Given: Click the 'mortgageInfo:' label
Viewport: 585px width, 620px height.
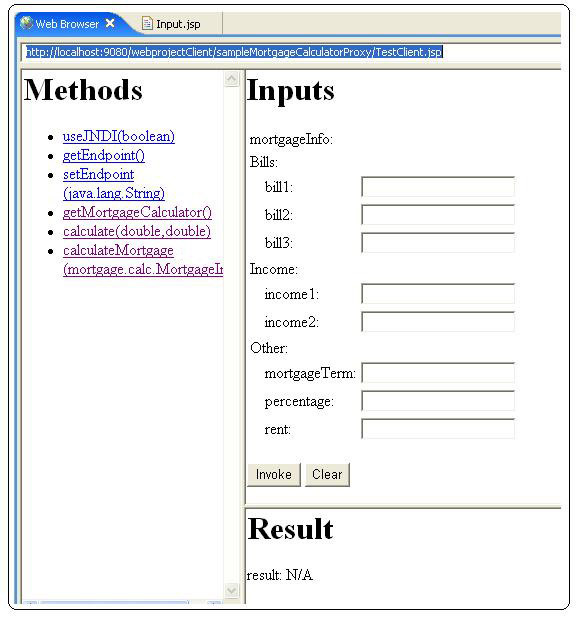Looking at the screenshot, I should [x=292, y=139].
